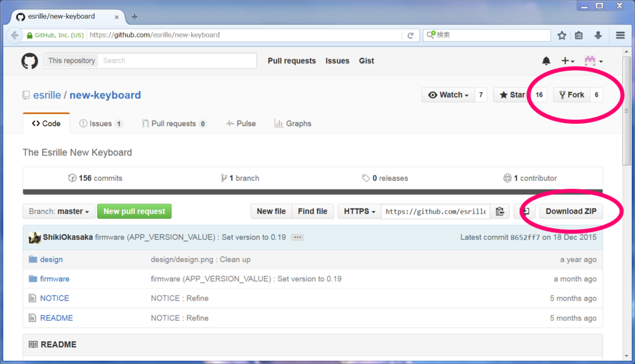Open latest commit 8652ff7

click(x=525, y=237)
